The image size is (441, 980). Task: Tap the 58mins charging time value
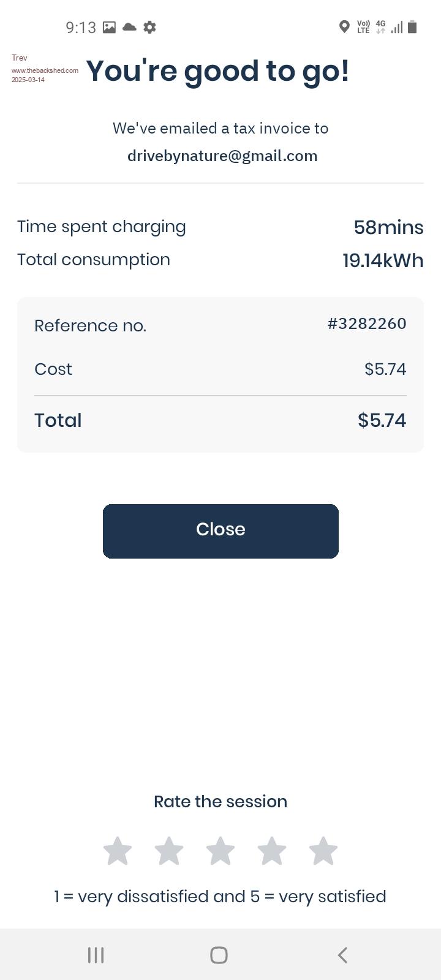coord(388,227)
